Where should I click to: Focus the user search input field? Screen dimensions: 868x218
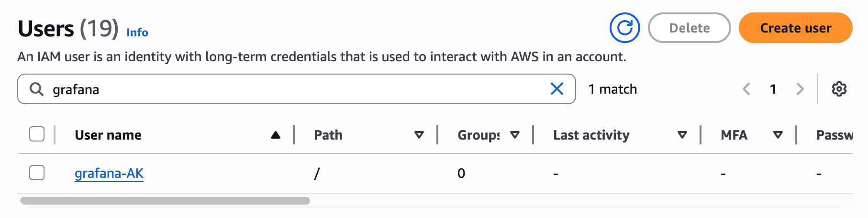(297, 89)
